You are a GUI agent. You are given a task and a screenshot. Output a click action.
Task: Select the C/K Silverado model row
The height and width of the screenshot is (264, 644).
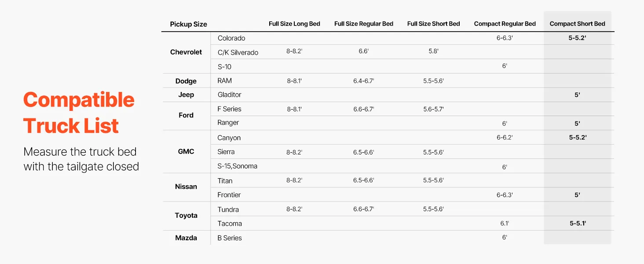[238, 52]
